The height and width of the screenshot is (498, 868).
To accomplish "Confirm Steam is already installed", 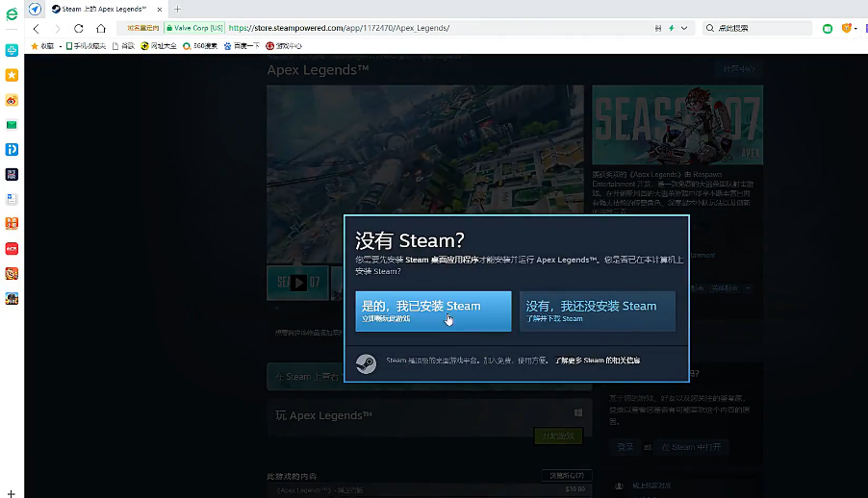I will [x=433, y=311].
